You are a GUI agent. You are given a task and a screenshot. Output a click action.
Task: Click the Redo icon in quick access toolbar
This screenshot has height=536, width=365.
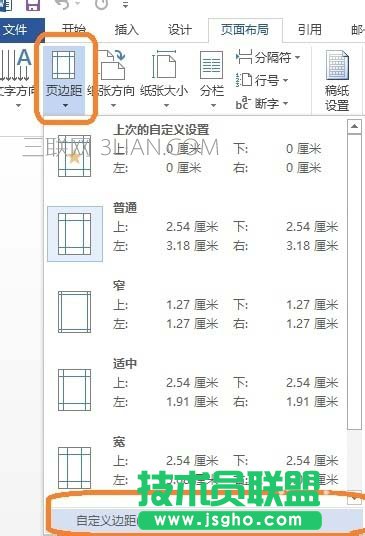pyautogui.click(x=102, y=4)
